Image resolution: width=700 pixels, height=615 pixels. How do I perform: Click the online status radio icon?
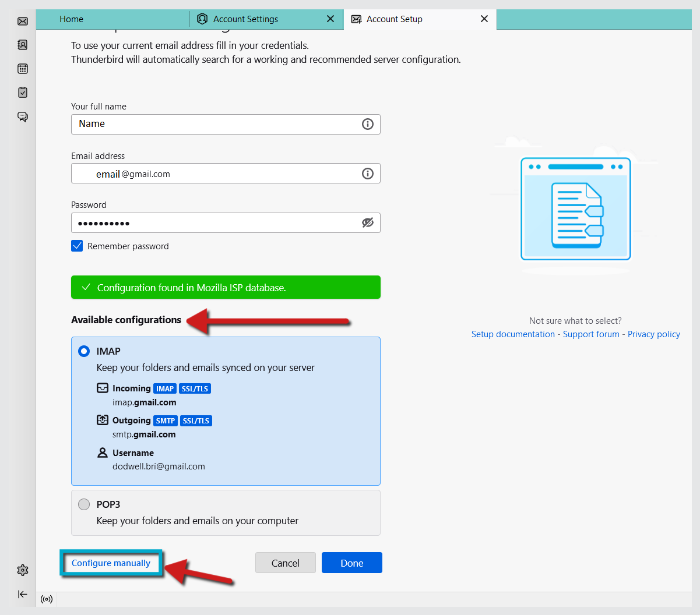[x=47, y=599]
